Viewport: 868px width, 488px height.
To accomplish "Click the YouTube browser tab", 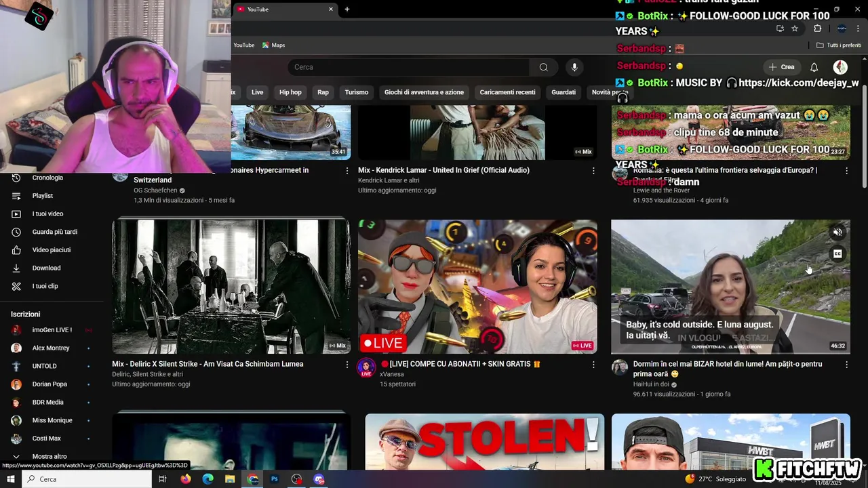I will click(x=285, y=9).
